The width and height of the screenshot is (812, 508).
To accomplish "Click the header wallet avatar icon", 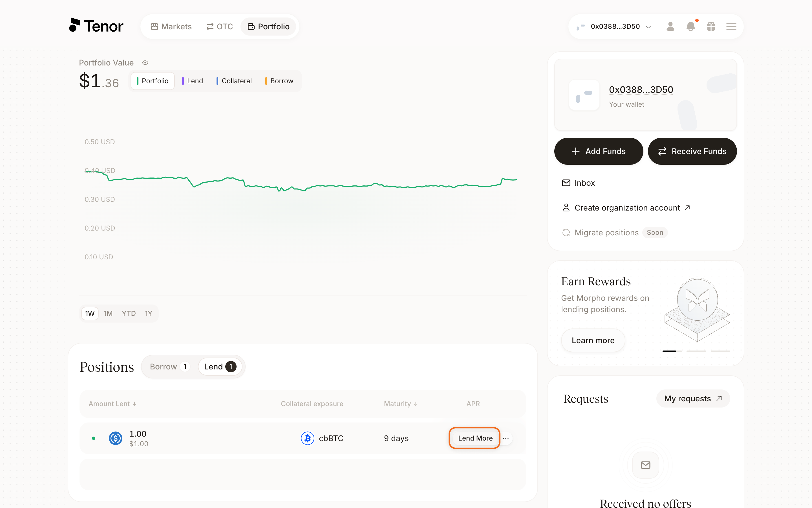I will [581, 27].
